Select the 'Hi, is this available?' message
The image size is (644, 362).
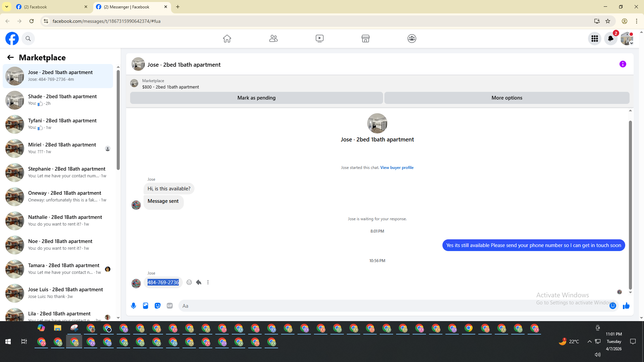point(169,189)
